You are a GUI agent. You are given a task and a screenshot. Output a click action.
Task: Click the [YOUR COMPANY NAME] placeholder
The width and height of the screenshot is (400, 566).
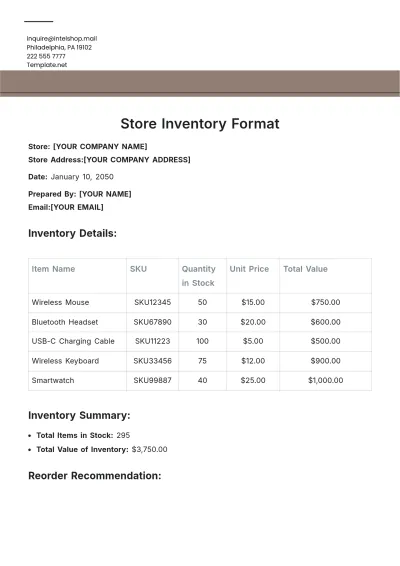(100, 147)
